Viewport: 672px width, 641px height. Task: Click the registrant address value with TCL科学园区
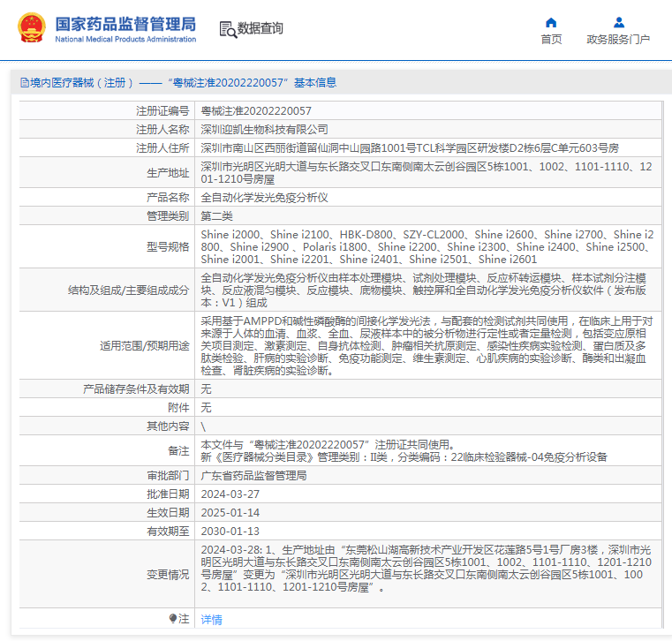coord(410,147)
